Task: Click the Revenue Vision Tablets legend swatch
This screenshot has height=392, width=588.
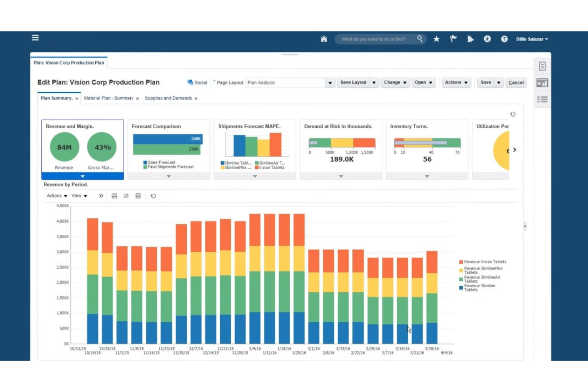Action: [461, 262]
